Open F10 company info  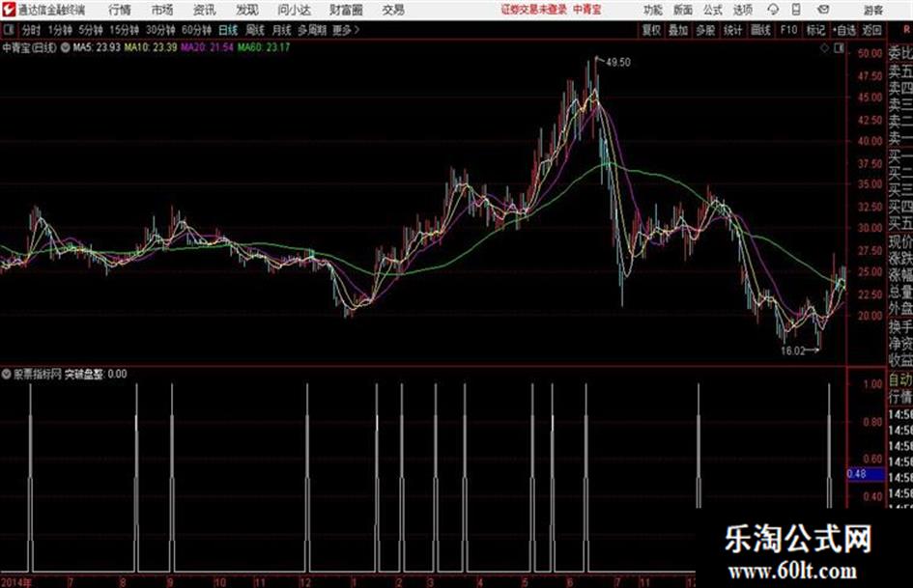(789, 30)
